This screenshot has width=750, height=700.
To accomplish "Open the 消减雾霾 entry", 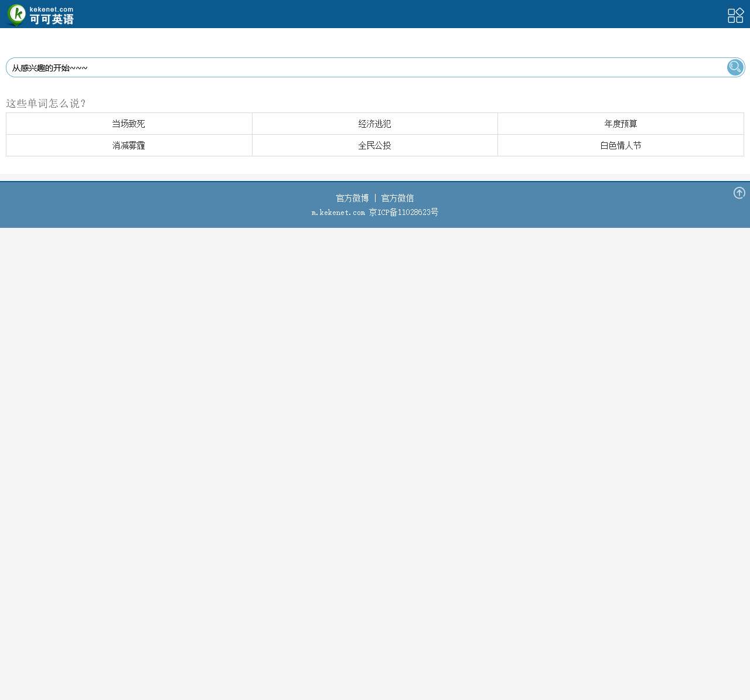I will [129, 145].
